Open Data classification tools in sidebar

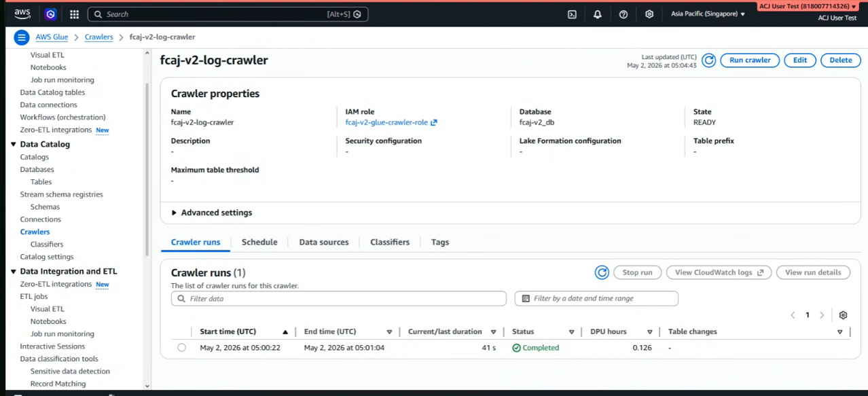coord(59,359)
